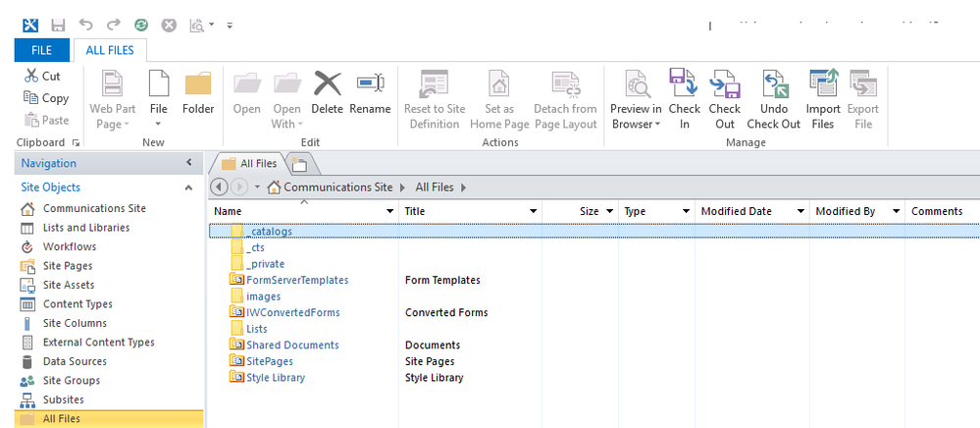Click the Import Files button

coord(823,100)
